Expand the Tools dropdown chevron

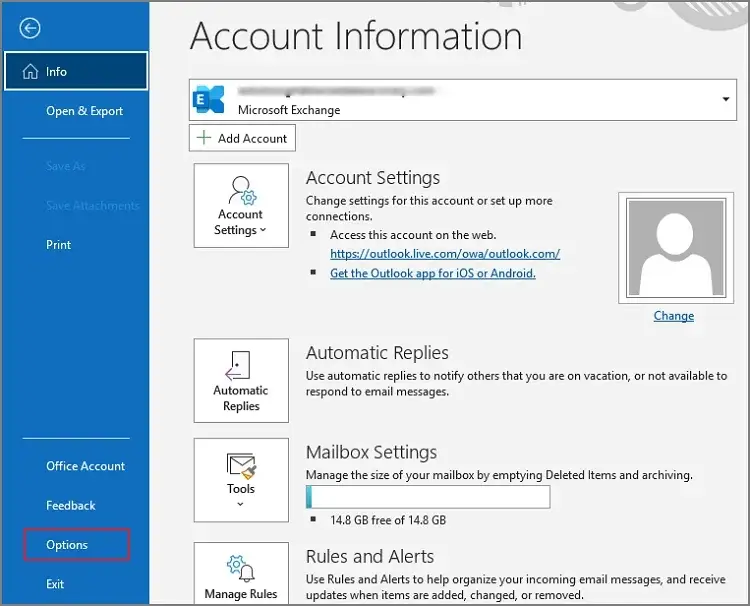click(241, 505)
